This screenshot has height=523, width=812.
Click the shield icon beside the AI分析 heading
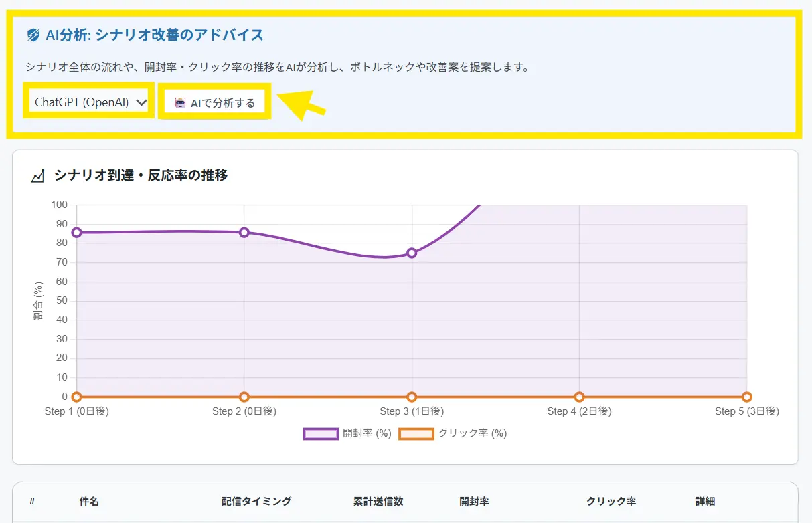[33, 35]
